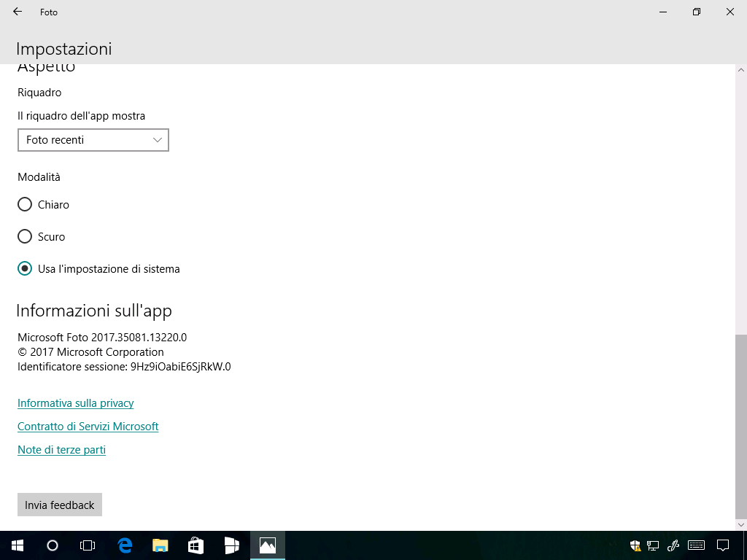Go back using the arrow in title bar
This screenshot has height=560, width=747.
point(18,12)
